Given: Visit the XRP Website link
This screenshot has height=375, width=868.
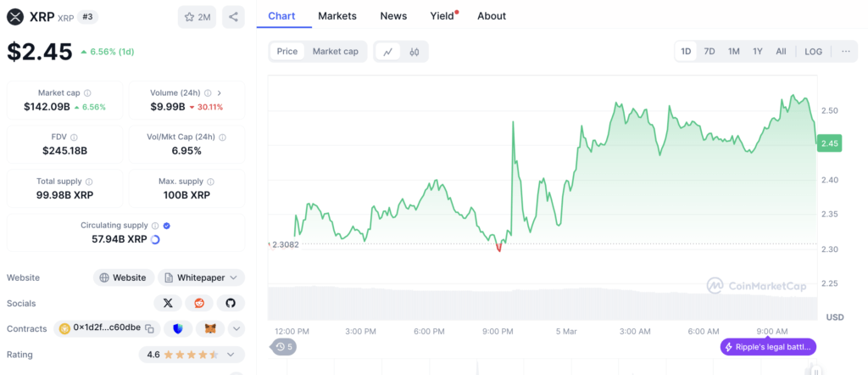Looking at the screenshot, I should click(124, 277).
